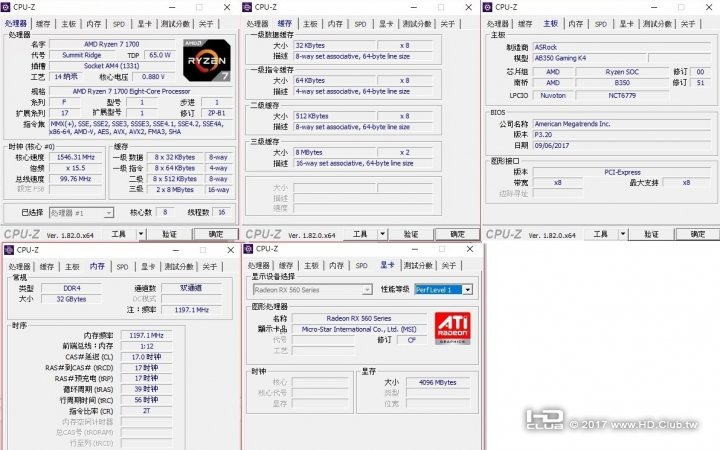The image size is (720, 450).
Task: Expand the 工具 arrow in the processor window
Action: [x=141, y=234]
